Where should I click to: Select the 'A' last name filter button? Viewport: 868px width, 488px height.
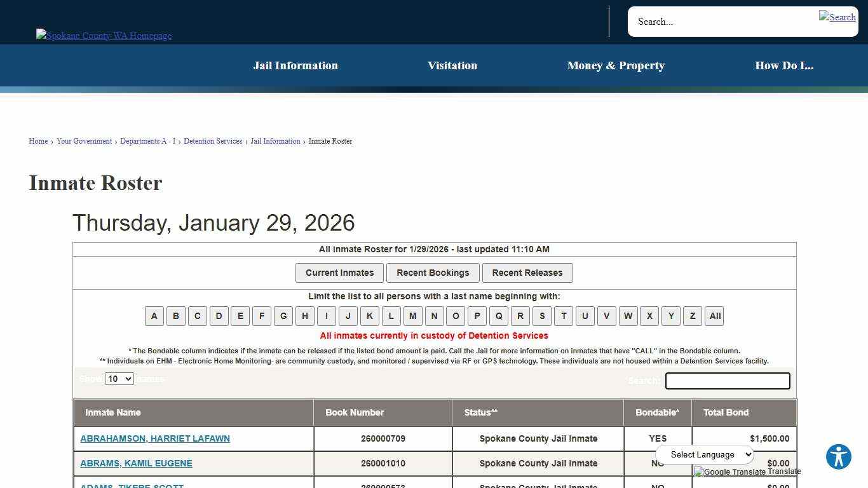pyautogui.click(x=154, y=316)
